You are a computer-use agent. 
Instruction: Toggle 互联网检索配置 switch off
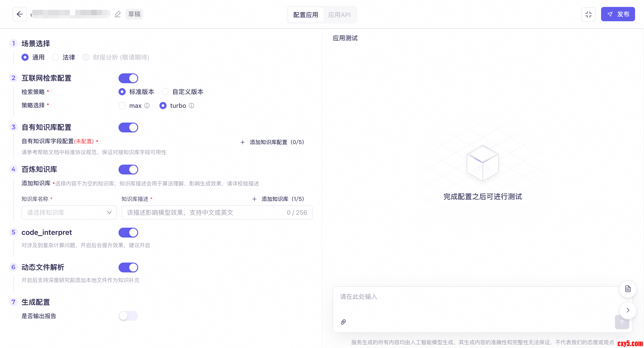pos(128,78)
